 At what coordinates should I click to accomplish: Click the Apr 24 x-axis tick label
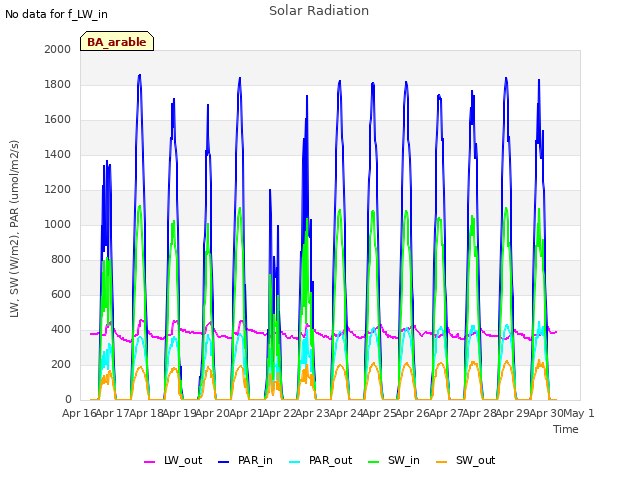tap(346, 413)
